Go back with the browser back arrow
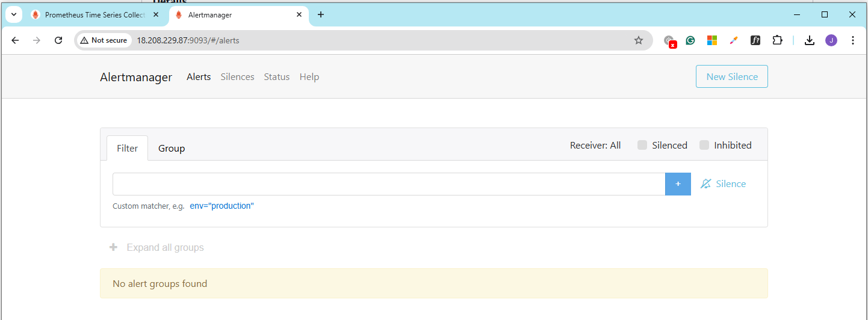 pyautogui.click(x=16, y=40)
